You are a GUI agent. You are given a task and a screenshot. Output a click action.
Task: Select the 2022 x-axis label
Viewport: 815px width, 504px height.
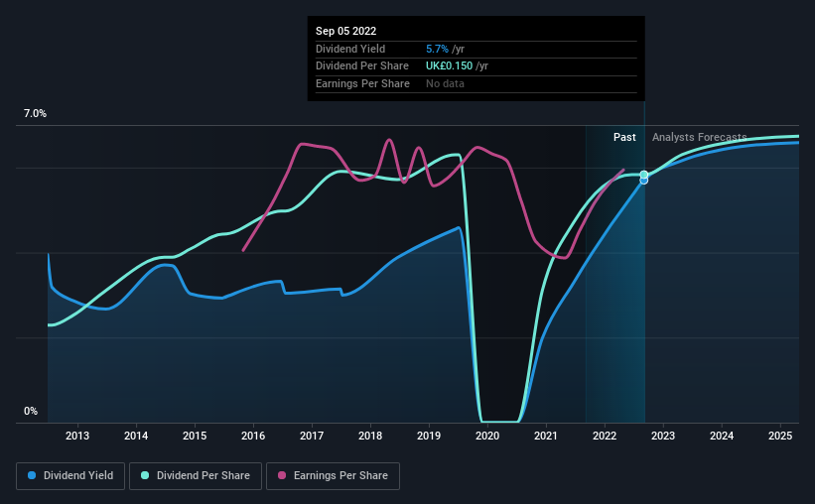[605, 436]
